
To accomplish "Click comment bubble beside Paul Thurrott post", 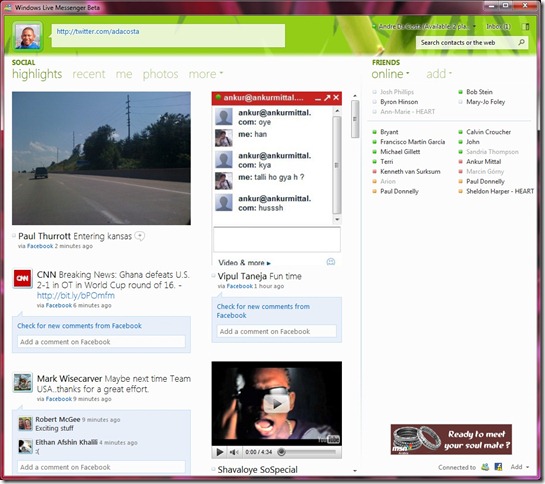I will click(139, 236).
